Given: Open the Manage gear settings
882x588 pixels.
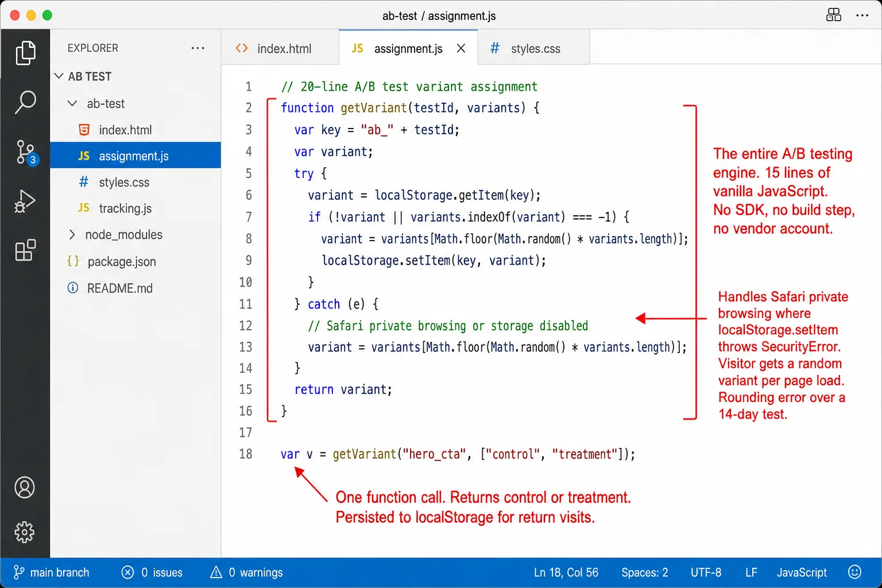Looking at the screenshot, I should [x=25, y=532].
